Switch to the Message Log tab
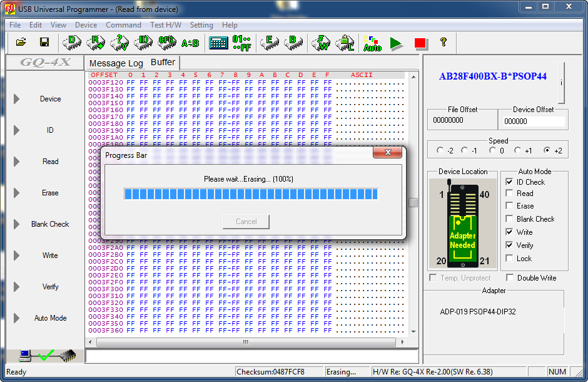The image size is (588, 382). point(116,63)
